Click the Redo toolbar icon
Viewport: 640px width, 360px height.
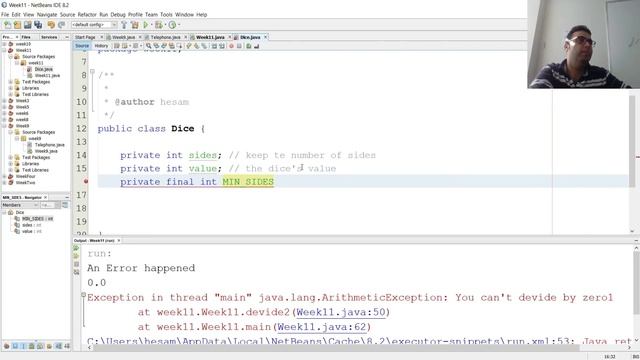coord(62,25)
